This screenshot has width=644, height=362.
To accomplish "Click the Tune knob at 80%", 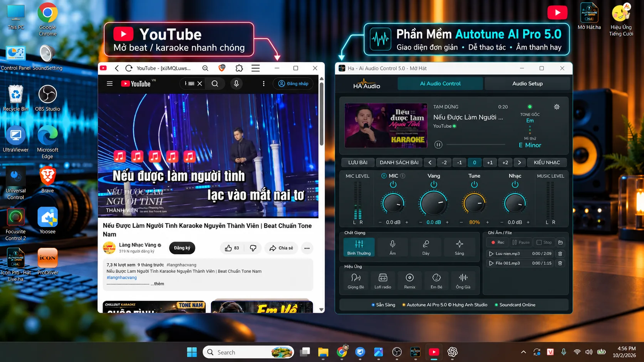I will 474,203.
